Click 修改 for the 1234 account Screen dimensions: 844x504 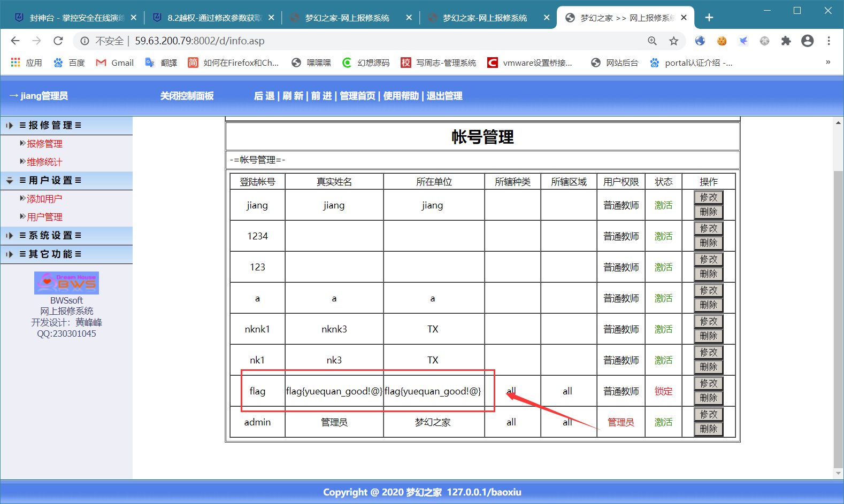click(x=709, y=228)
